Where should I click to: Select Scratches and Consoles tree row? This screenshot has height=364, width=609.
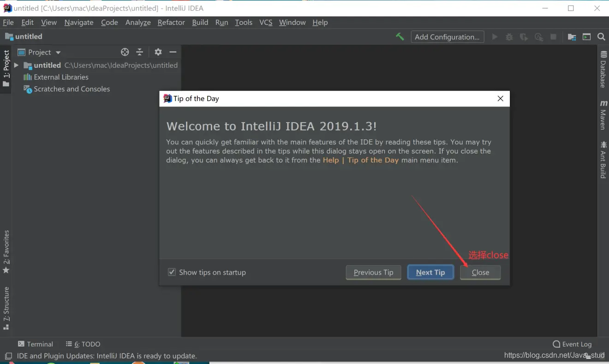[97, 89]
